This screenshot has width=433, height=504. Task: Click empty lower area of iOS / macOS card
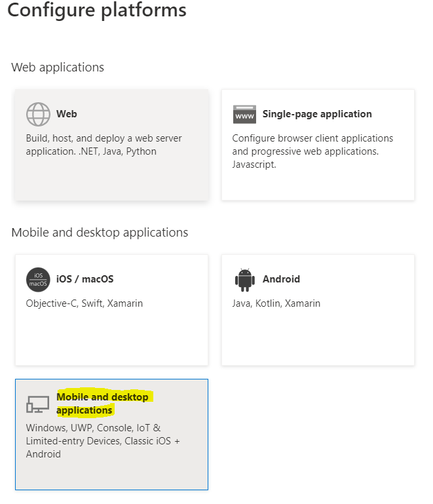(111, 338)
